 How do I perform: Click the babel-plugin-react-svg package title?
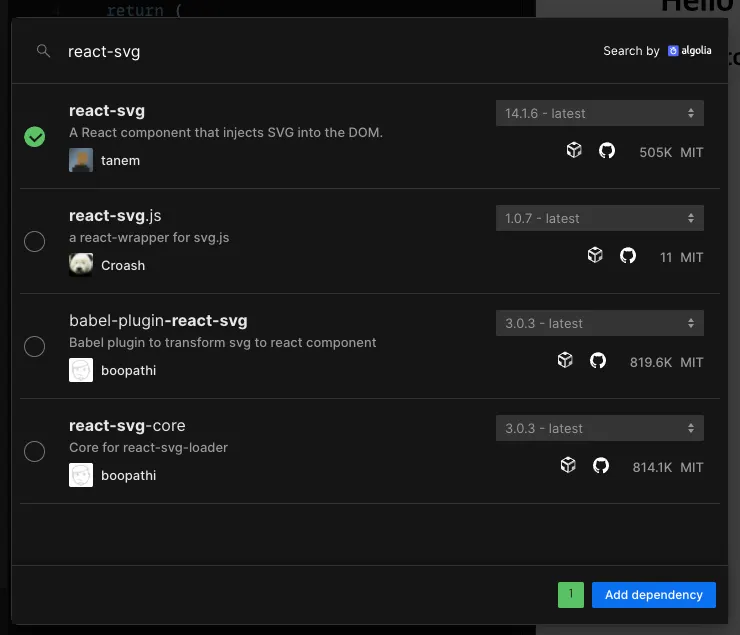pos(158,321)
